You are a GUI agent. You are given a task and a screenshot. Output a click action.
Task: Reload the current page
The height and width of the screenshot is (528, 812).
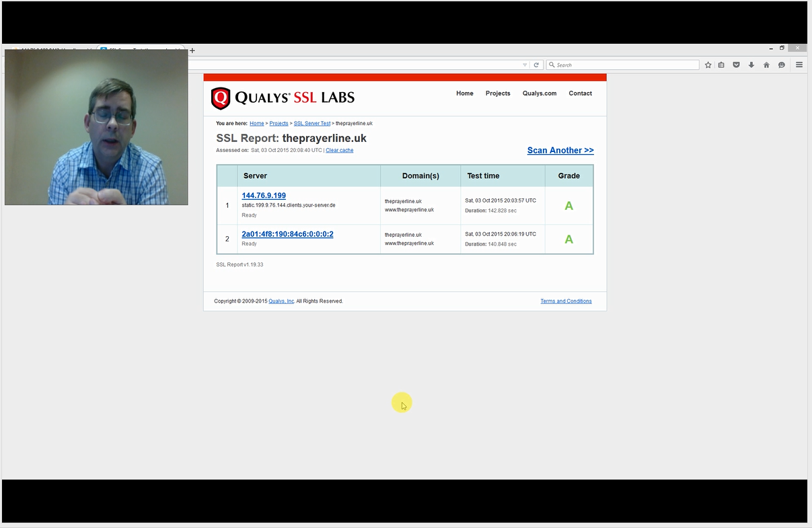pos(536,65)
